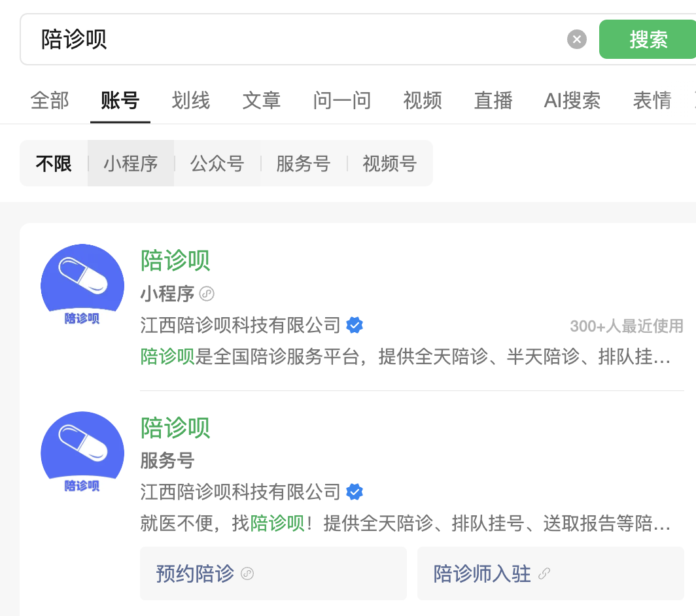Open the 陪诊呗 title above 小程序
The image size is (696, 616).
[x=175, y=260]
